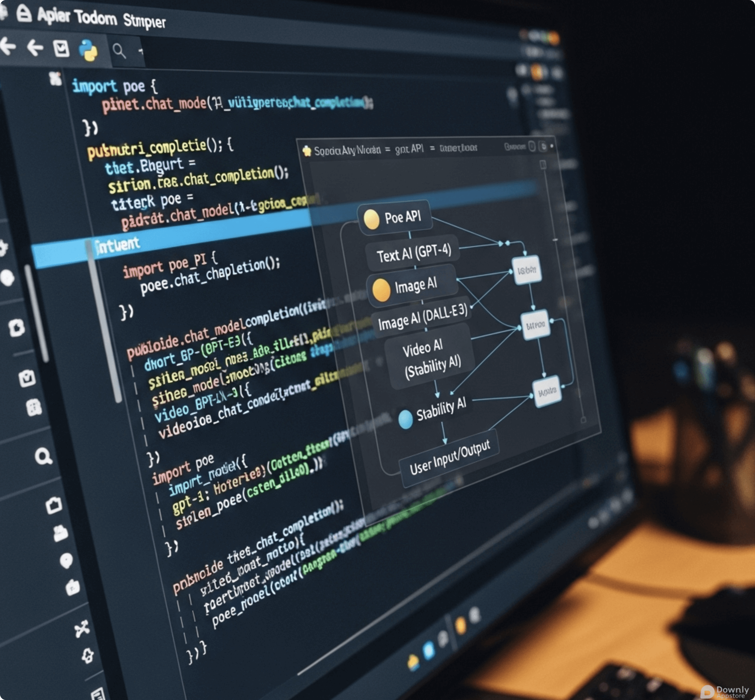Click the orange icon in the monitor's taskbar
Screen dimensions: 755x700
coord(461,625)
